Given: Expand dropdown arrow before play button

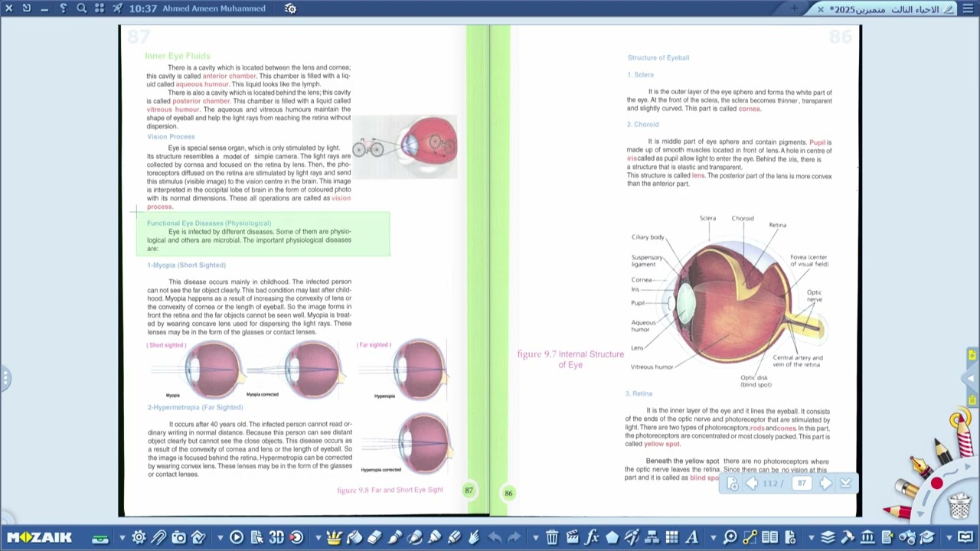Looking at the screenshot, I should (220, 537).
